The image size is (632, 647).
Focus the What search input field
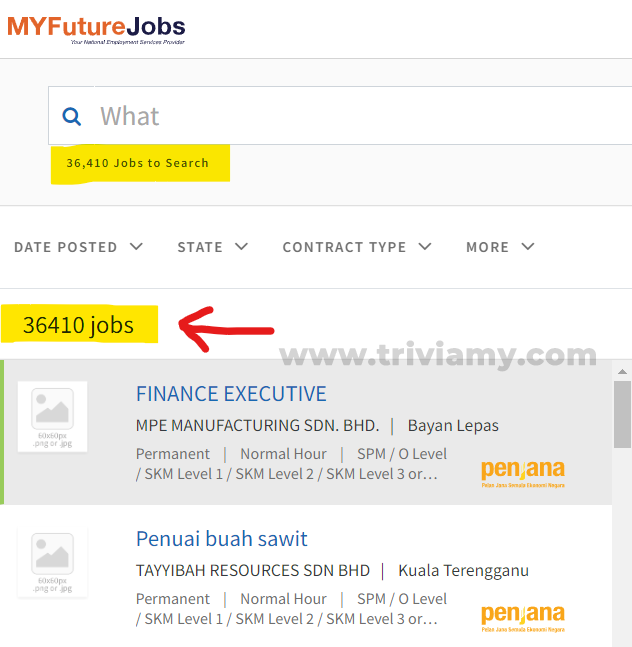tap(340, 116)
